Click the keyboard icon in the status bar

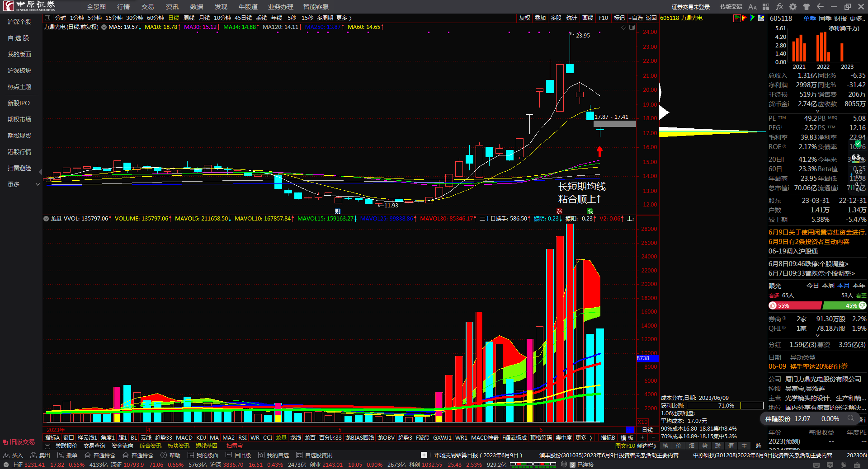816,464
